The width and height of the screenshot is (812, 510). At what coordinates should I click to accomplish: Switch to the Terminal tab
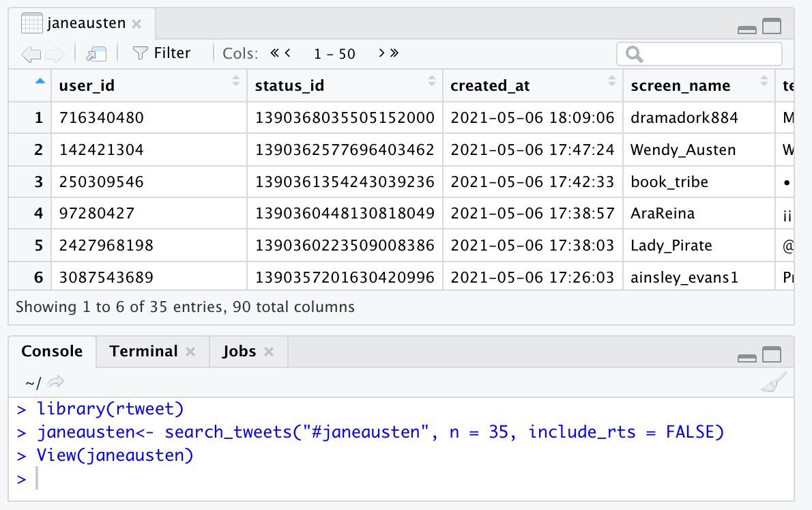(x=143, y=352)
